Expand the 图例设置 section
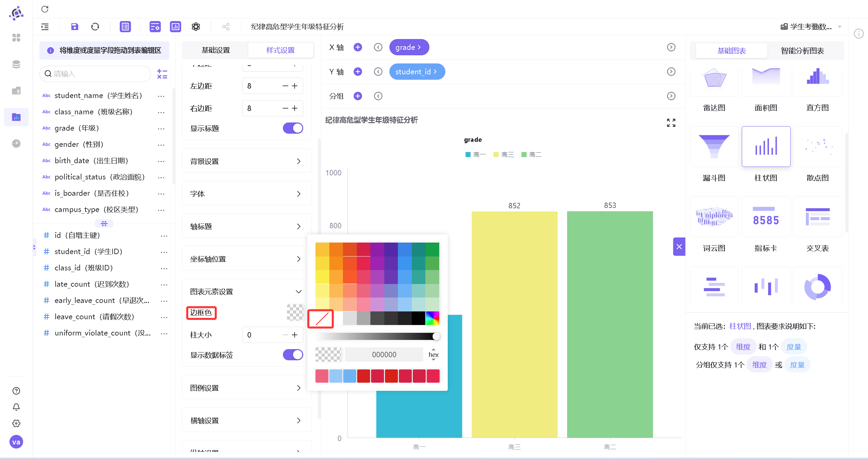The image size is (868, 459). pos(247,388)
